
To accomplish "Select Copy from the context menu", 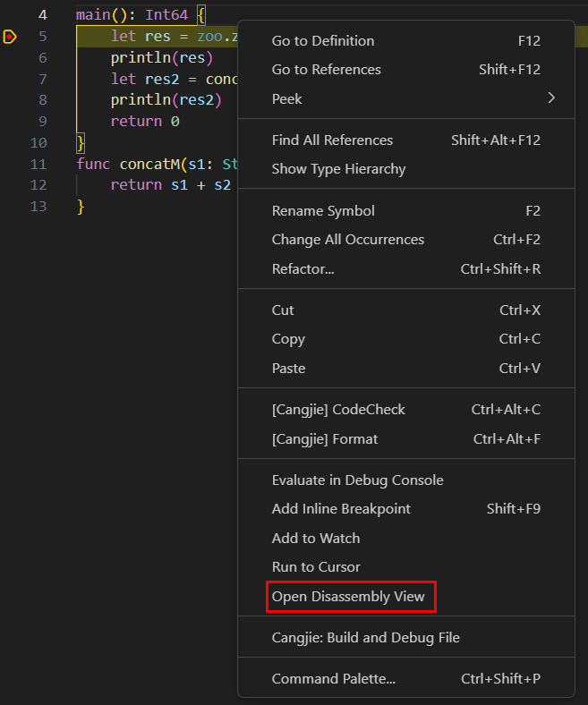I will pyautogui.click(x=288, y=339).
